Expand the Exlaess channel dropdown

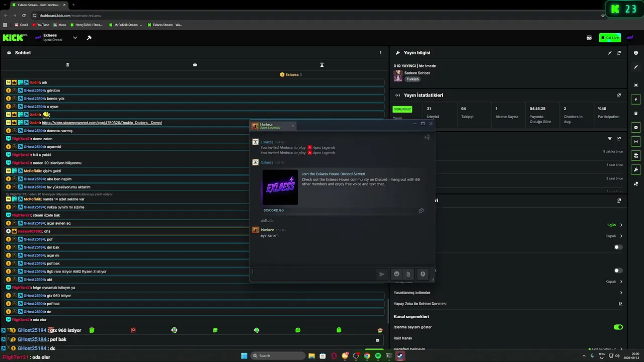[x=75, y=38]
